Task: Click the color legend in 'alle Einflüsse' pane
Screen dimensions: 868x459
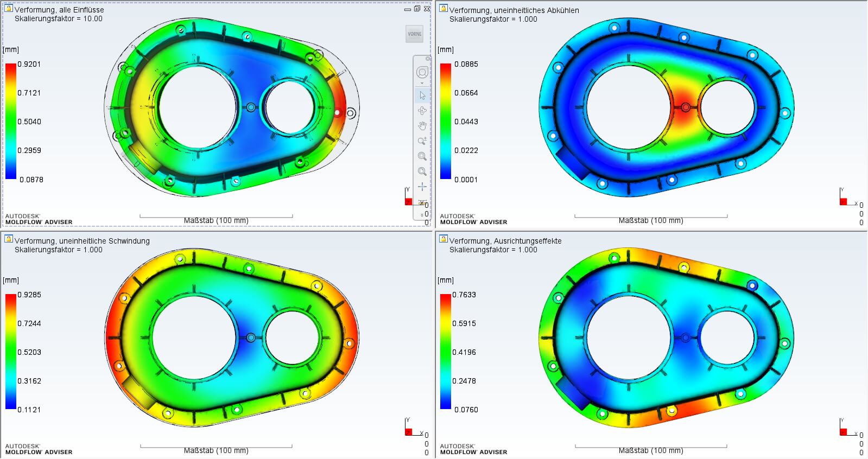Action: click(11, 121)
